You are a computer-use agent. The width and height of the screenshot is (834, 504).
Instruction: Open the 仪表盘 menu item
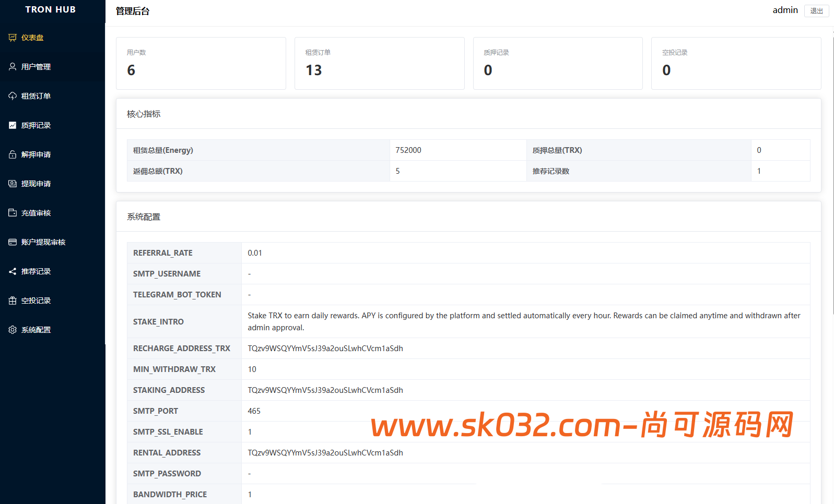(x=52, y=38)
